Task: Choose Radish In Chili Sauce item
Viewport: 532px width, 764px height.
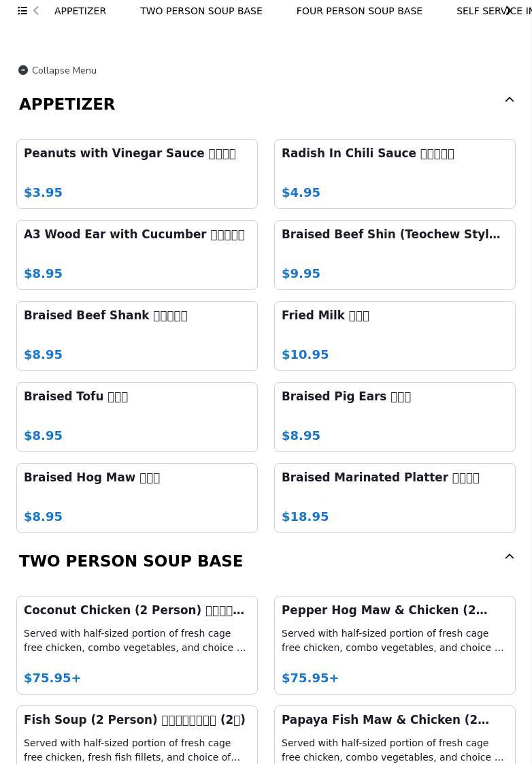Action: point(395,174)
